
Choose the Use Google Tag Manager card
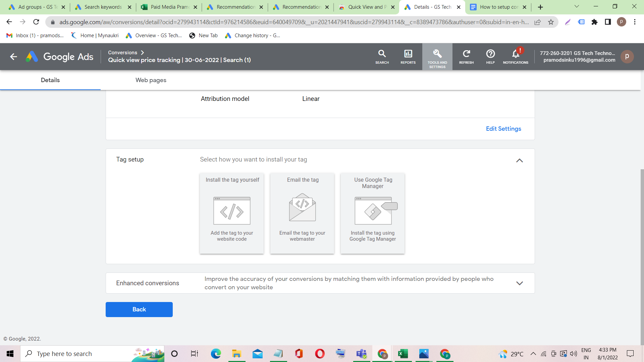(373, 213)
